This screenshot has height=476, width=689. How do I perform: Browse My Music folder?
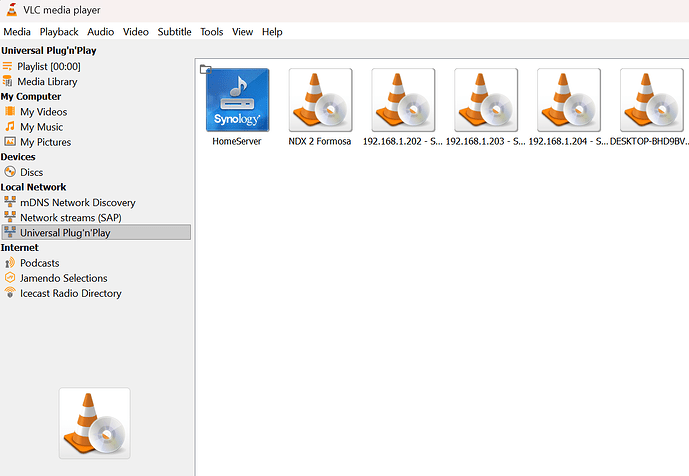pos(41,127)
